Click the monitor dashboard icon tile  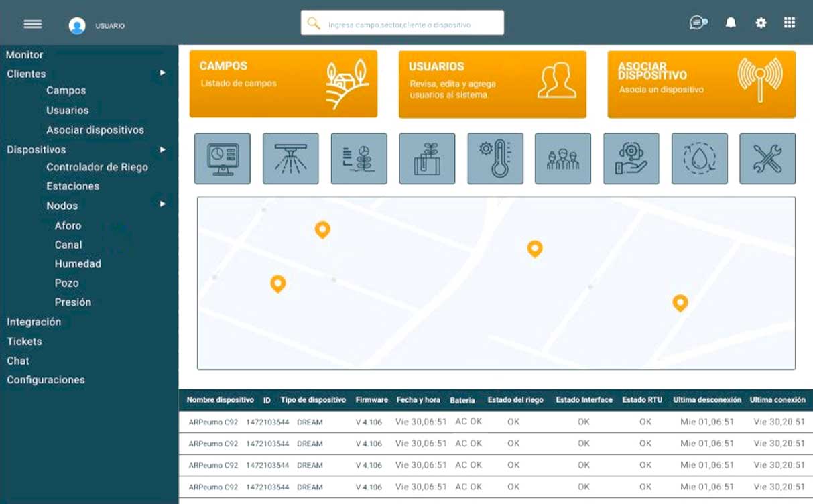coord(222,159)
